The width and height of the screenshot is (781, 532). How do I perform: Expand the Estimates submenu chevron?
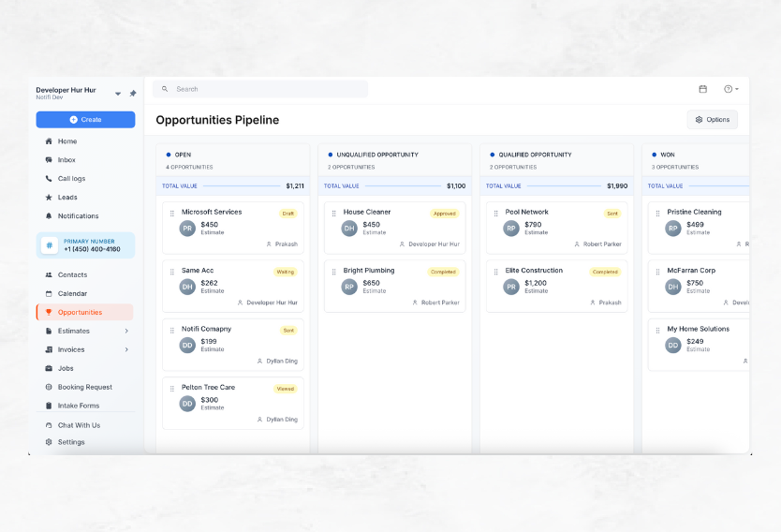pyautogui.click(x=126, y=331)
